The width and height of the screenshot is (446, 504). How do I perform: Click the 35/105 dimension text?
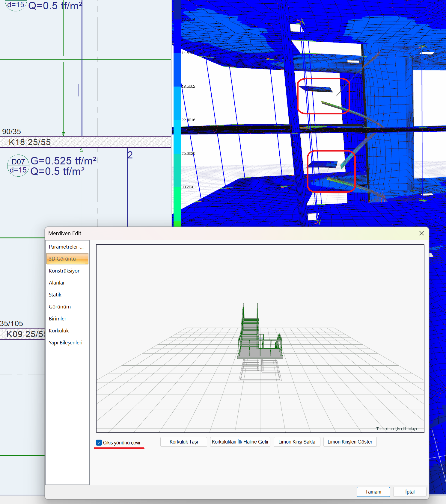coord(11,323)
